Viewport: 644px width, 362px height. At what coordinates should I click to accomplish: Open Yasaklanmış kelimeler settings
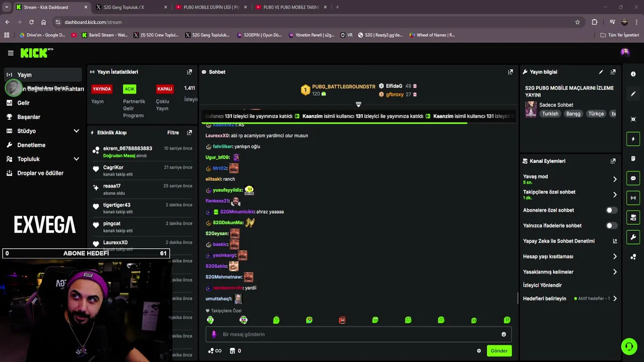pyautogui.click(x=570, y=272)
